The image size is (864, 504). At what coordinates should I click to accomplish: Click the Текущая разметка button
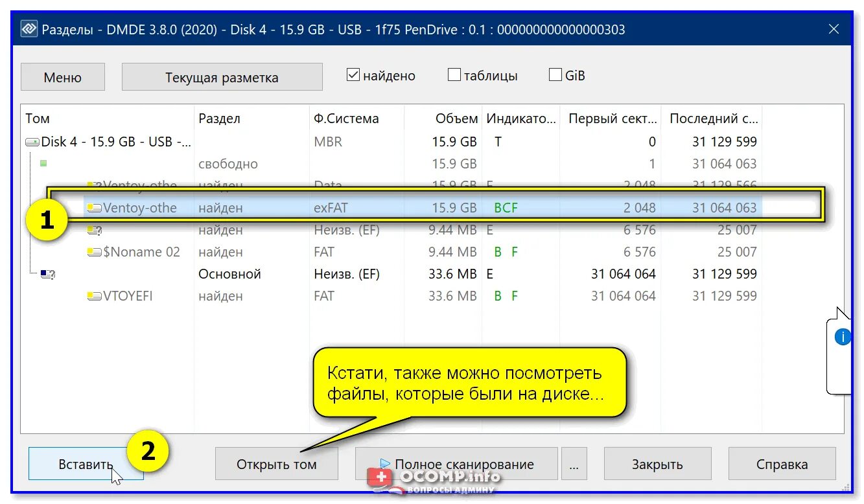222,77
